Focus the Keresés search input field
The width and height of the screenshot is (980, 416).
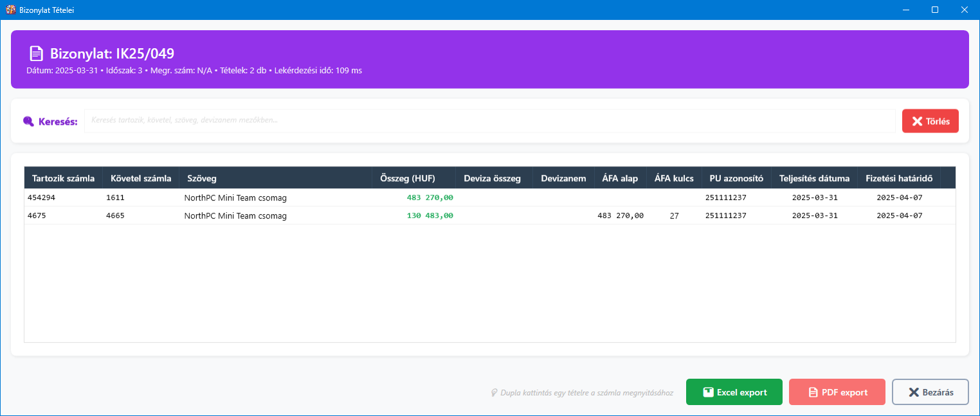[x=489, y=121]
